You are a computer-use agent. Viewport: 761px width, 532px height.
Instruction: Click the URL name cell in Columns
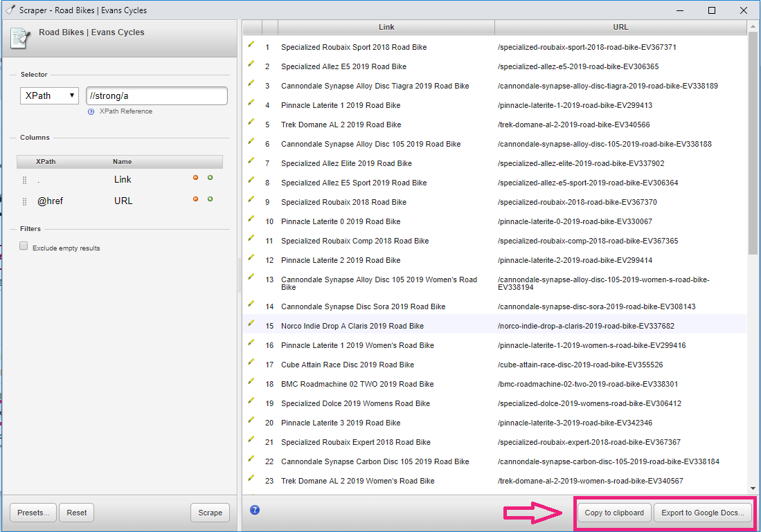(123, 201)
